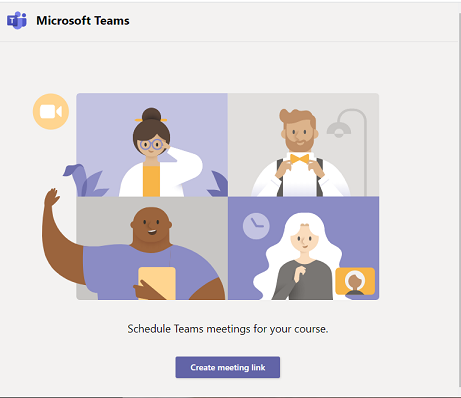Image resolution: width=461 pixels, height=398 pixels.
Task: Select the waving man in purple shirt panel
Action: (x=152, y=248)
